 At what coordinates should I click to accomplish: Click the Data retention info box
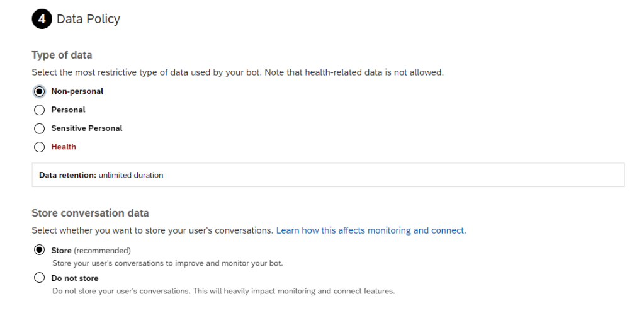[x=327, y=175]
